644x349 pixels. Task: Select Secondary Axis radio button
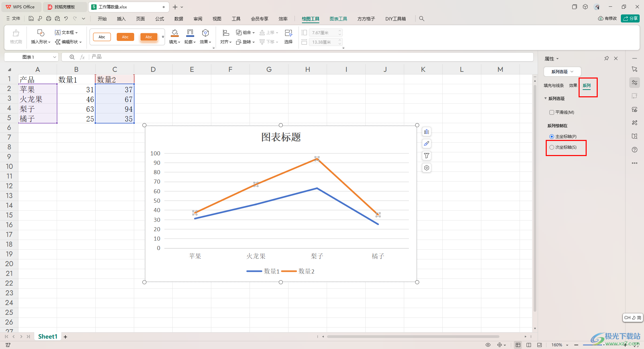click(x=552, y=147)
